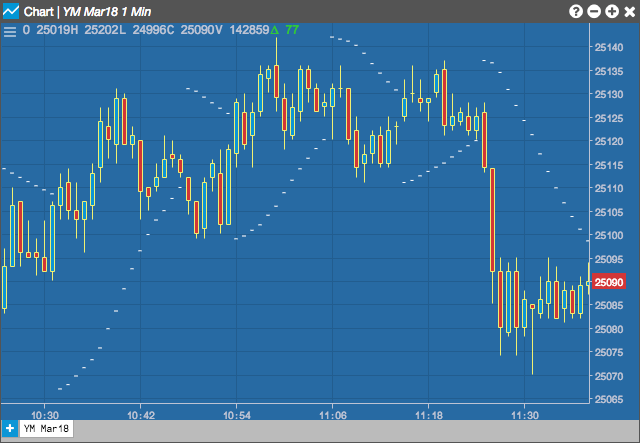Add a new tab with plus button
The width and height of the screenshot is (640, 443).
click(9, 429)
